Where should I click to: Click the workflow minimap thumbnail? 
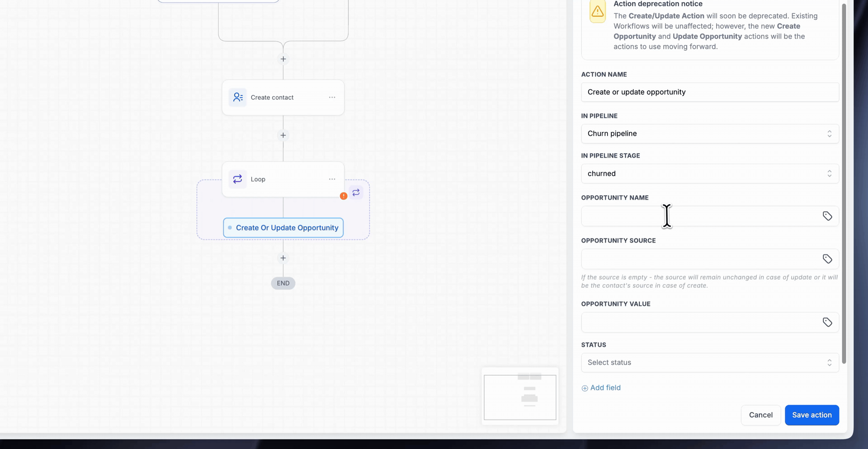(520, 397)
